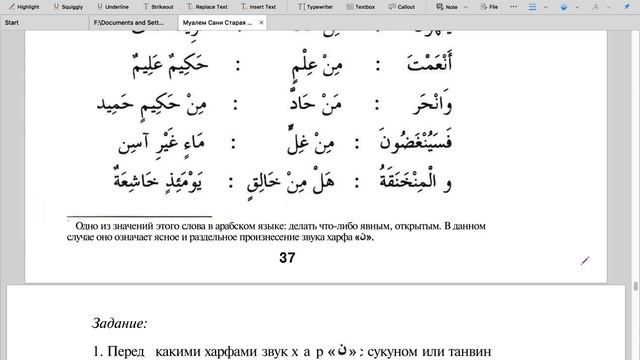
Task: Click the blue pin icon in toolbar
Action: pyautogui.click(x=627, y=7)
